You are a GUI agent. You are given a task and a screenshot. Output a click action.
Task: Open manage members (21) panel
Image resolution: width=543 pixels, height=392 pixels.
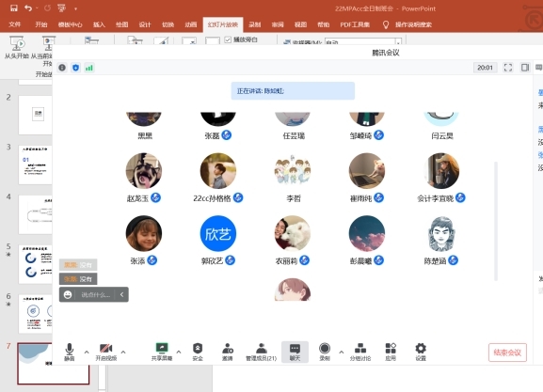click(x=261, y=352)
